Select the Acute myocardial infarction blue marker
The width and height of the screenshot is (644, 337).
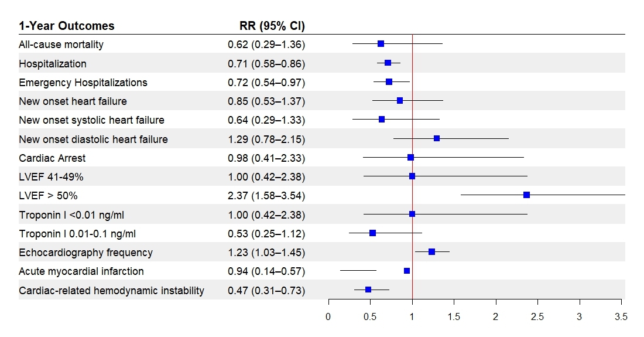407,271
